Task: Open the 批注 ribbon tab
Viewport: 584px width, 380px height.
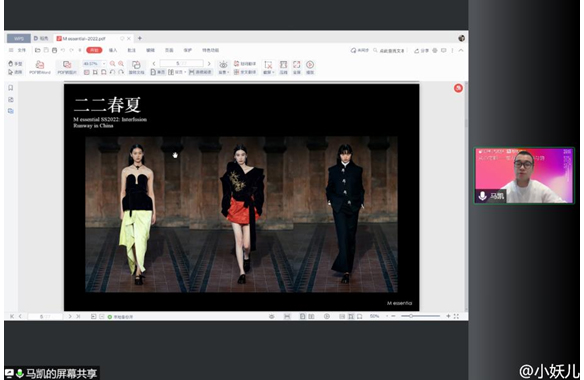Action: (131, 50)
